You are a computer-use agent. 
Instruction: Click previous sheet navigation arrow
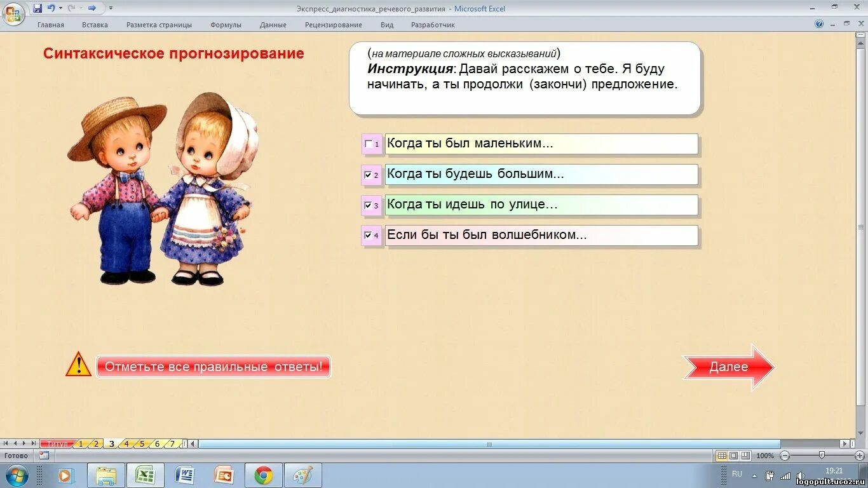tap(16, 444)
